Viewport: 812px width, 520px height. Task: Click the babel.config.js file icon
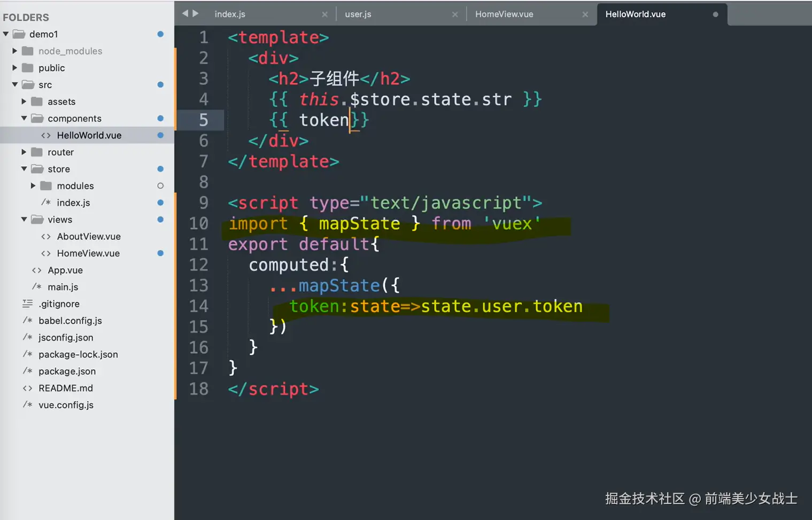point(28,321)
